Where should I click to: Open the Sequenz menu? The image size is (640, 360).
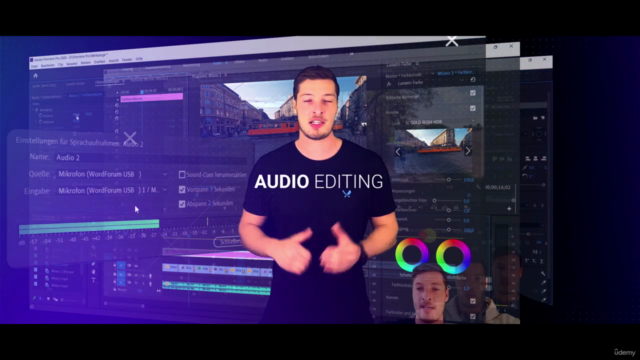[72, 64]
